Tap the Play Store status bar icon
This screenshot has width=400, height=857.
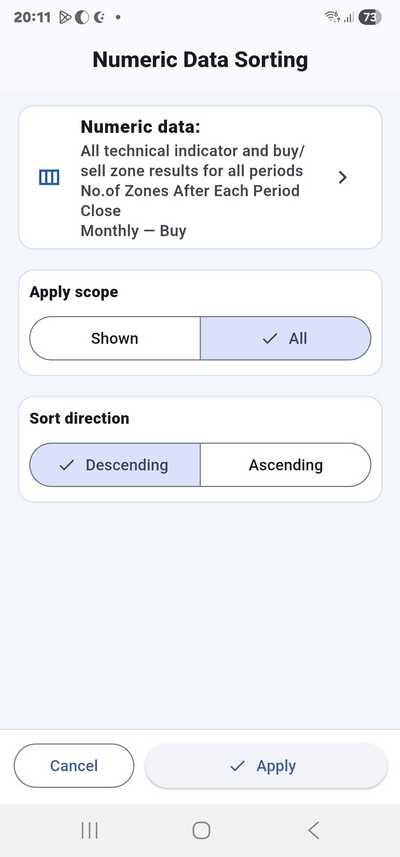pos(65,17)
